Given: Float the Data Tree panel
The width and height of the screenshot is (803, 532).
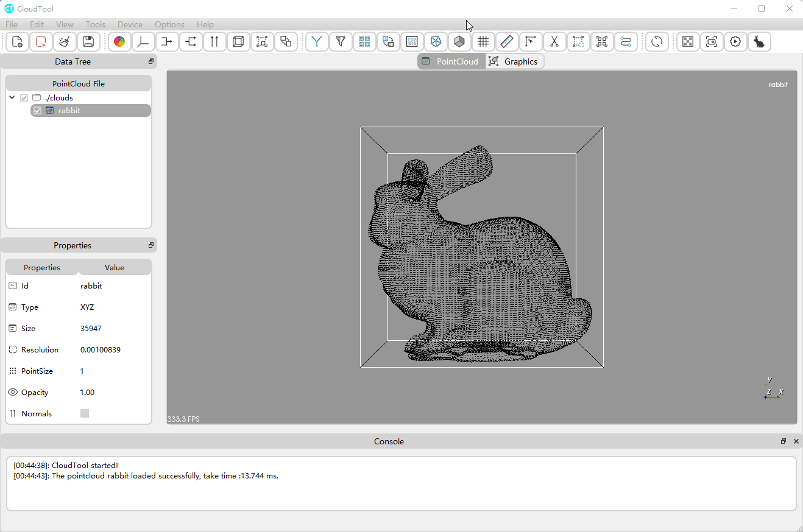Looking at the screenshot, I should [151, 61].
